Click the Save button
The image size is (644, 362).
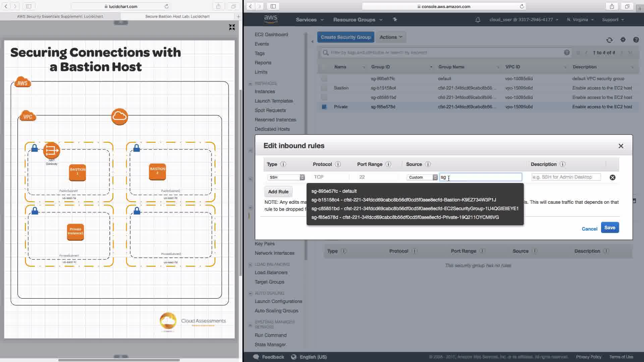pyautogui.click(x=609, y=228)
